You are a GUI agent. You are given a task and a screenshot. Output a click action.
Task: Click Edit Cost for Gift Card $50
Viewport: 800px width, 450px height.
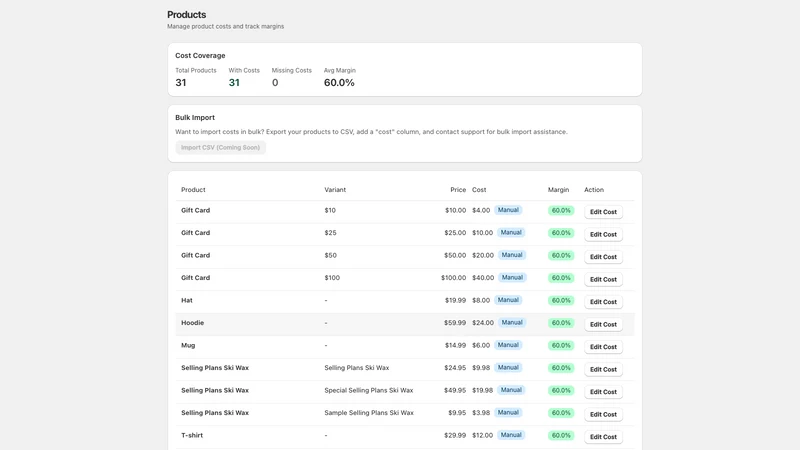click(603, 257)
